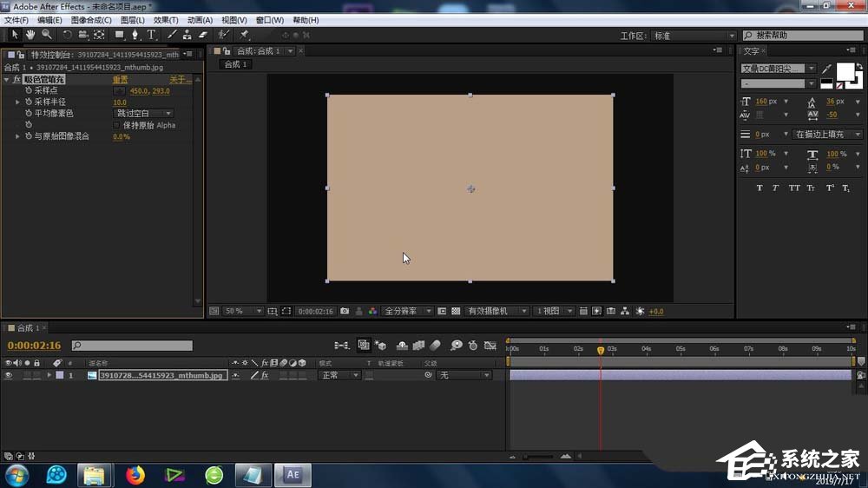Expand the 采样半径 property triangle

pyautogui.click(x=17, y=102)
